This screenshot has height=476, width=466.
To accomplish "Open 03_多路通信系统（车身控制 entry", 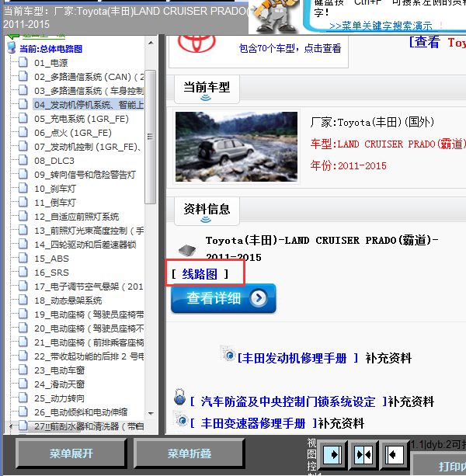I will (x=89, y=91).
